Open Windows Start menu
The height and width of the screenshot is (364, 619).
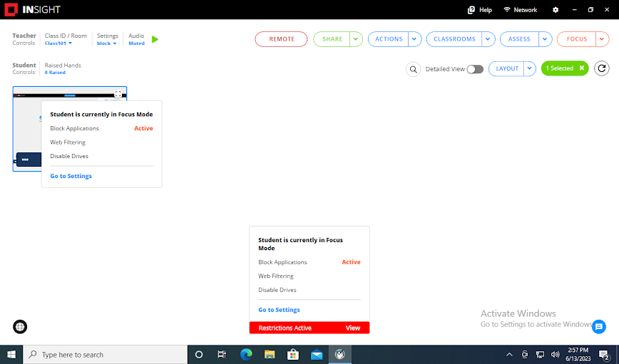[x=11, y=355]
